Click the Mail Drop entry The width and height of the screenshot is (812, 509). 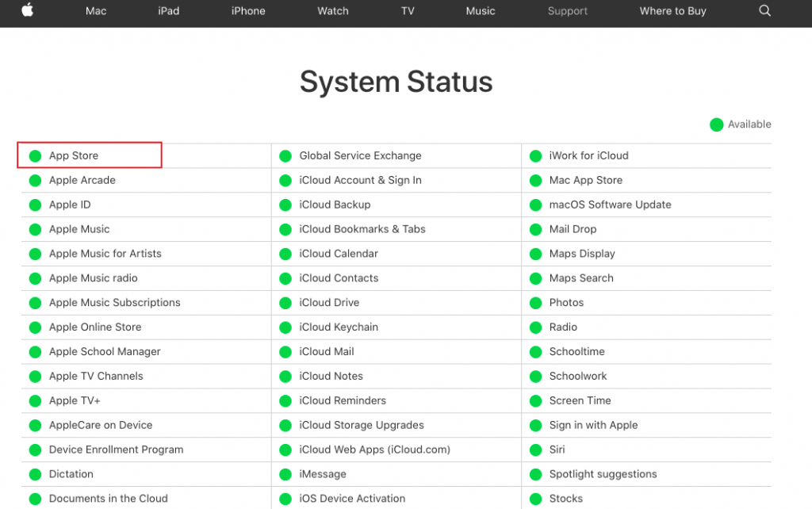click(x=573, y=229)
